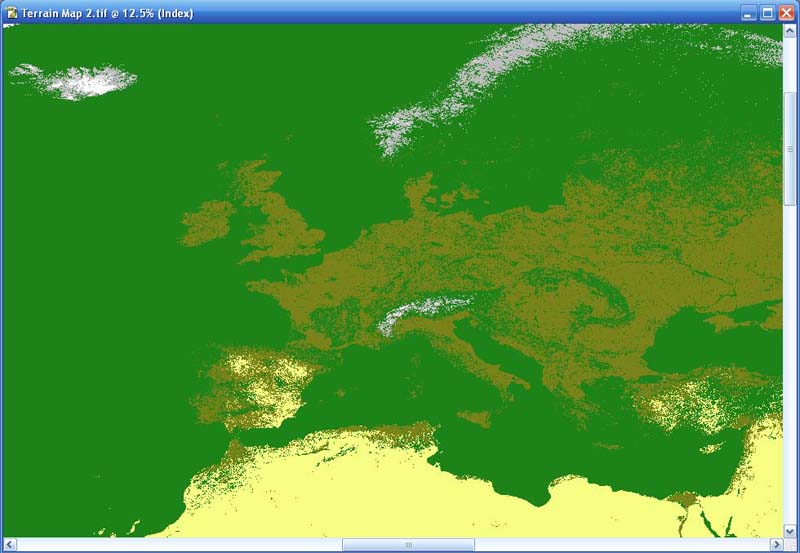Click the vertical scrollbar down arrow

pyautogui.click(x=791, y=530)
